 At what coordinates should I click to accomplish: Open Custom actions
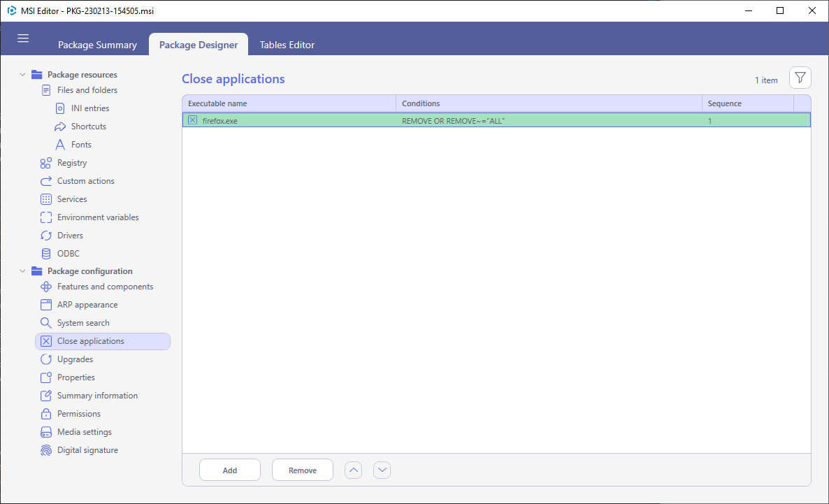[x=86, y=181]
